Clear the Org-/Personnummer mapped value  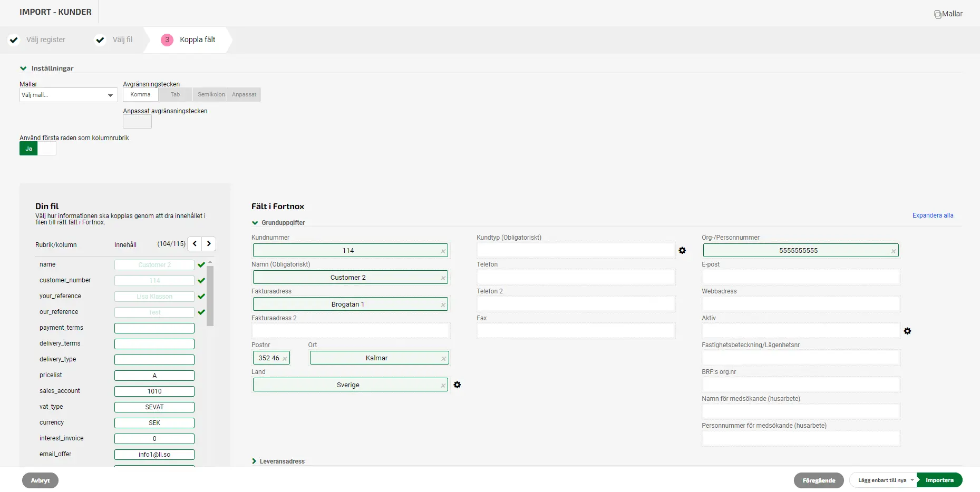pos(893,251)
